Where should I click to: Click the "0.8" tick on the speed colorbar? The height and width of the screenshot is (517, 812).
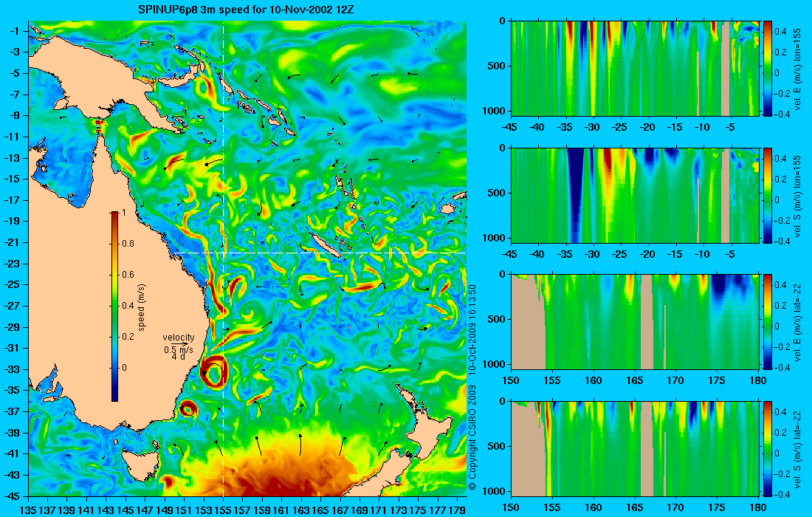point(128,244)
